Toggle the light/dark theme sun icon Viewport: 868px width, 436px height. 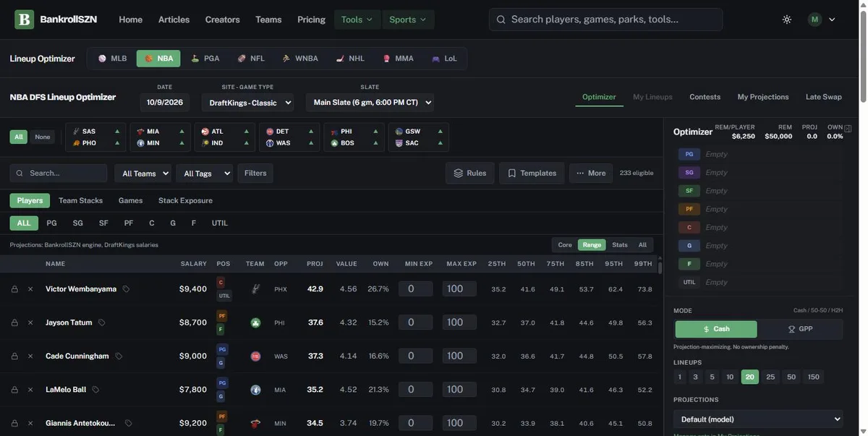[x=787, y=20]
